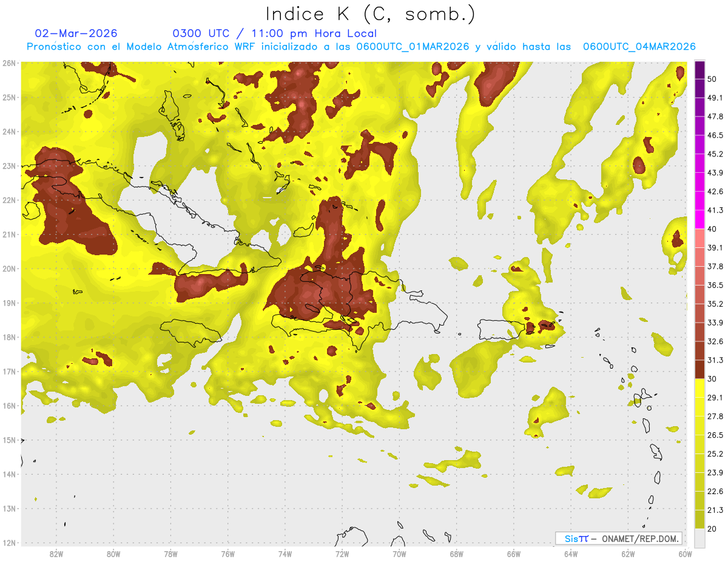Click the dark brown swatch between 30 and 31.3
This screenshot has width=728, height=562.
(x=699, y=369)
